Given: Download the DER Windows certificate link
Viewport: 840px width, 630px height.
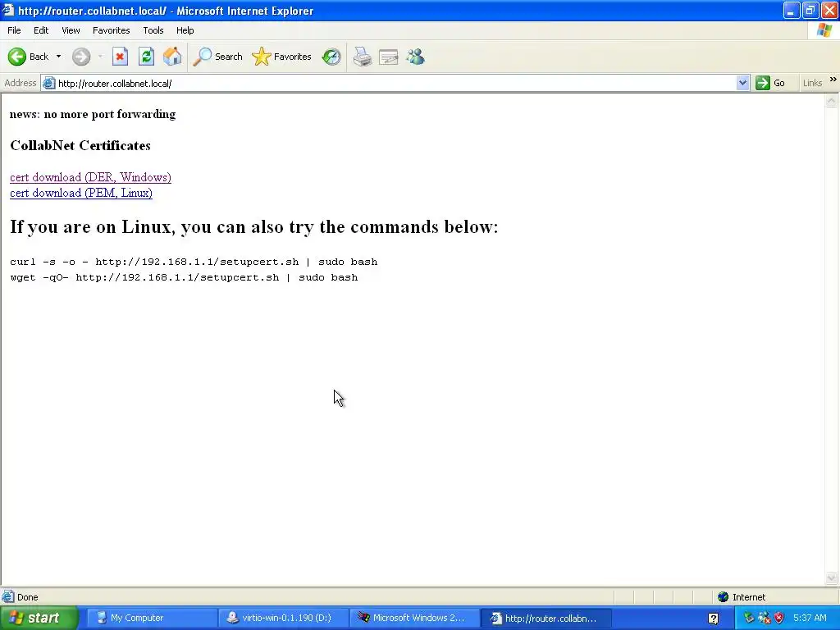Looking at the screenshot, I should click(90, 177).
